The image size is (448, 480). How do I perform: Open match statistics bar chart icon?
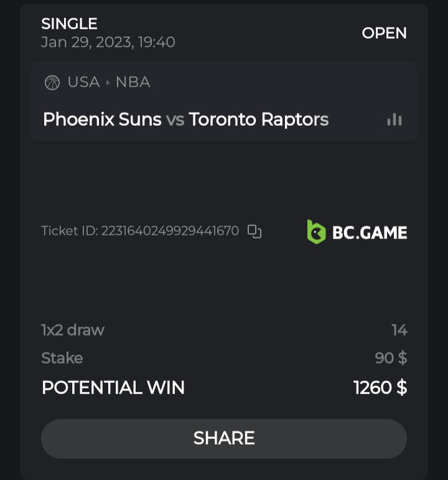[x=394, y=120]
